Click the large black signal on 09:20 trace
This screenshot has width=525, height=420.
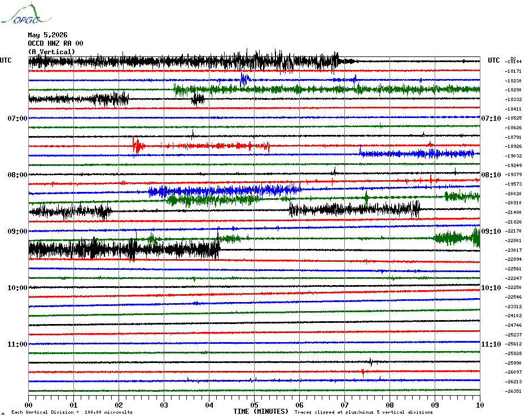(x=124, y=249)
